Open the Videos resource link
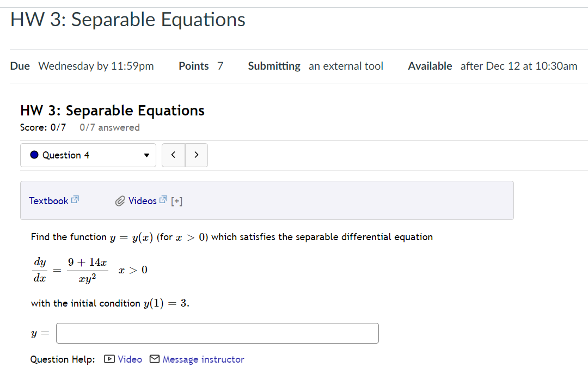Image resolution: width=588 pixels, height=373 pixels. tap(142, 201)
